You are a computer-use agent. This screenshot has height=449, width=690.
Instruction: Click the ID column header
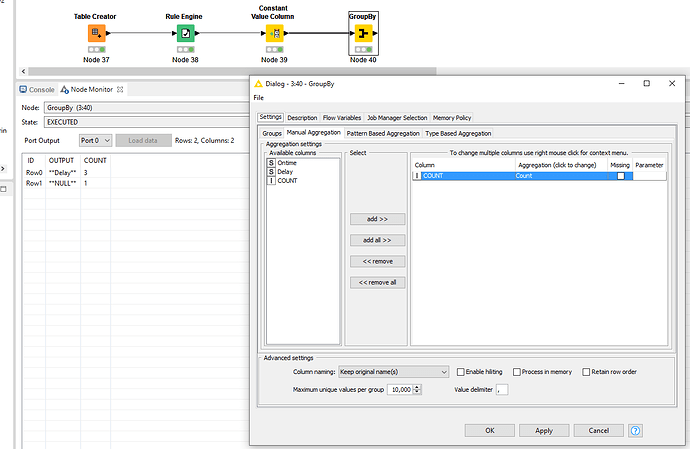[31, 161]
